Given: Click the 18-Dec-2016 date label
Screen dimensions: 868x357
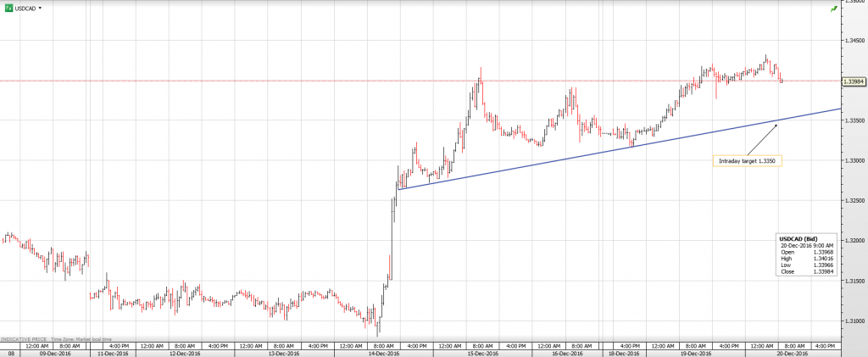Looking at the screenshot, I should point(623,353).
